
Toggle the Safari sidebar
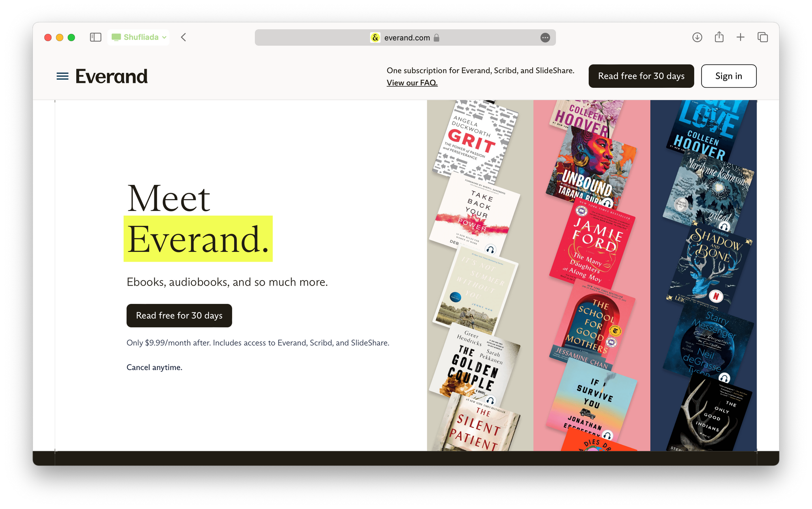pos(95,37)
